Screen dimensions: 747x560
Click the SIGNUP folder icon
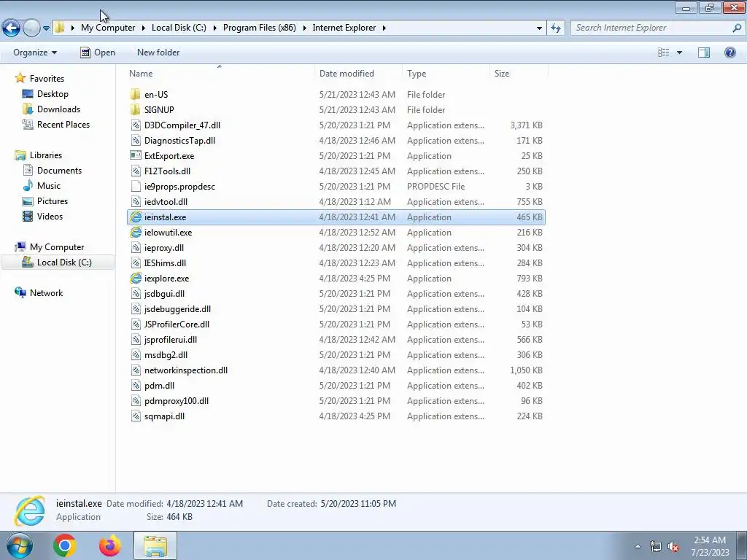click(136, 109)
